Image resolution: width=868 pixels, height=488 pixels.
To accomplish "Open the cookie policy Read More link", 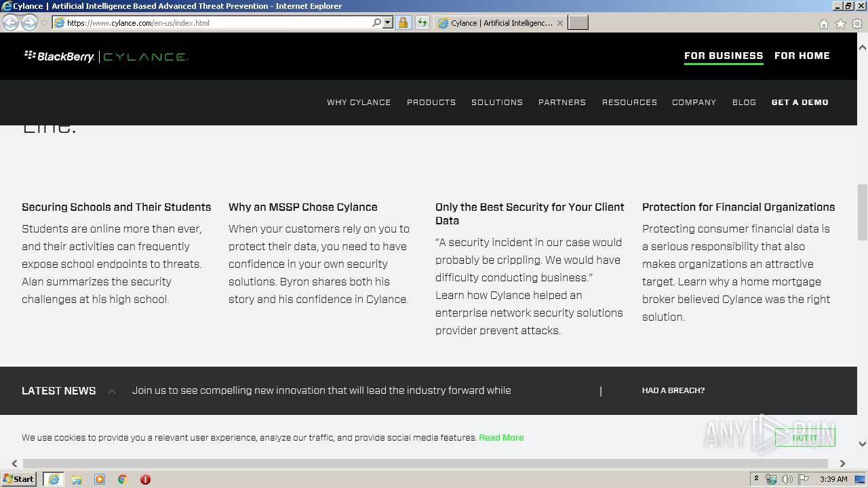I will click(x=501, y=438).
